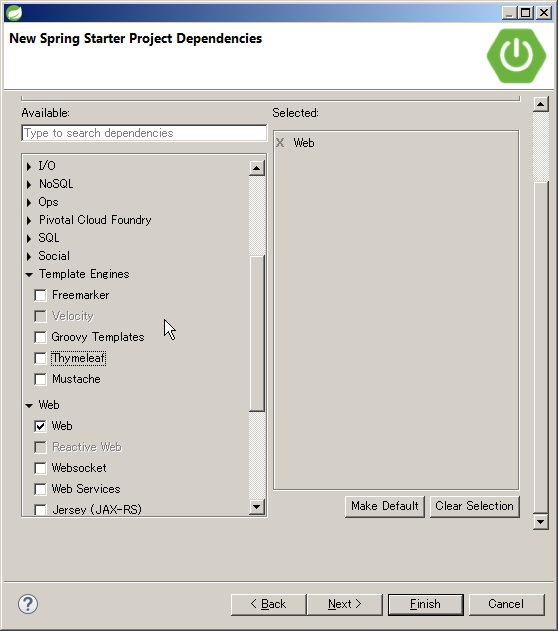Click the dependency list scrollbar thumb

click(x=257, y=333)
